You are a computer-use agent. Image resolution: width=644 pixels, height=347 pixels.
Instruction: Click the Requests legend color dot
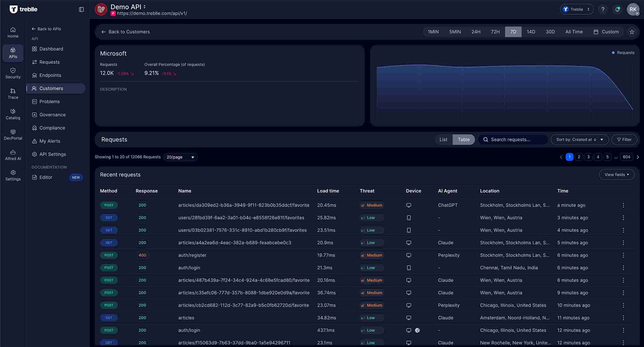[613, 52]
